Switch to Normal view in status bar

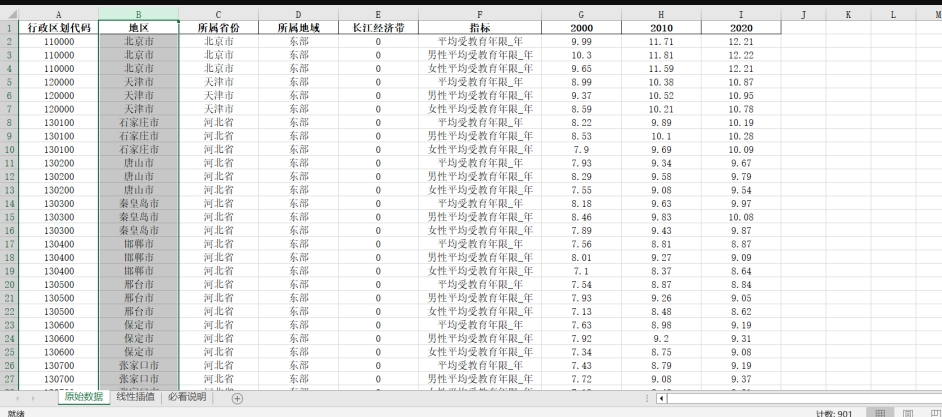pos(880,413)
